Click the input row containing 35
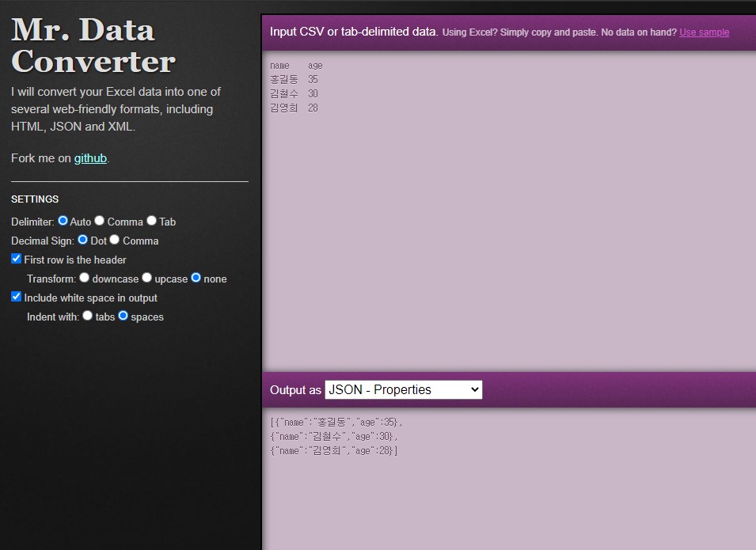Screen dimensions: 756x550 click(294, 79)
